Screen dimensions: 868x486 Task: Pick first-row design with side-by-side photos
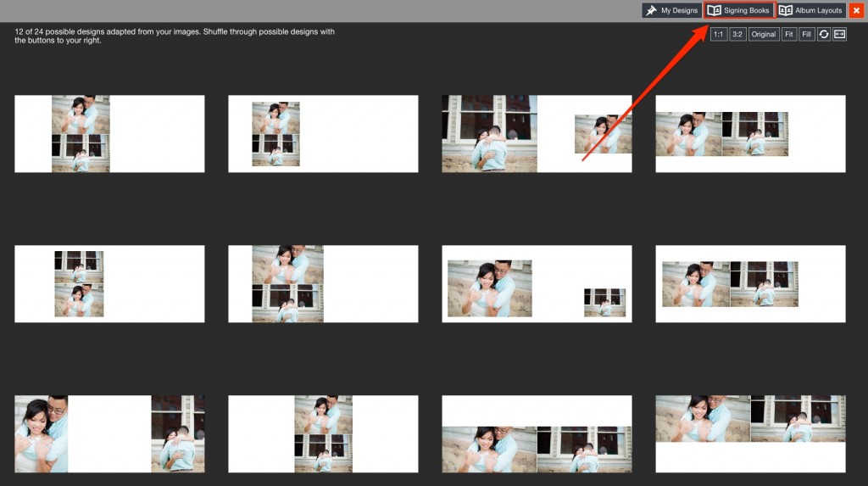click(751, 133)
